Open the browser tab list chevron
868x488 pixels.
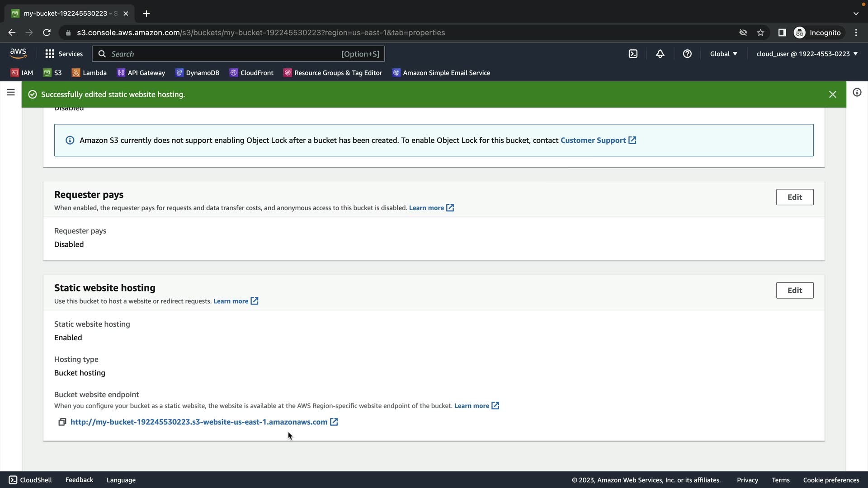(x=856, y=14)
